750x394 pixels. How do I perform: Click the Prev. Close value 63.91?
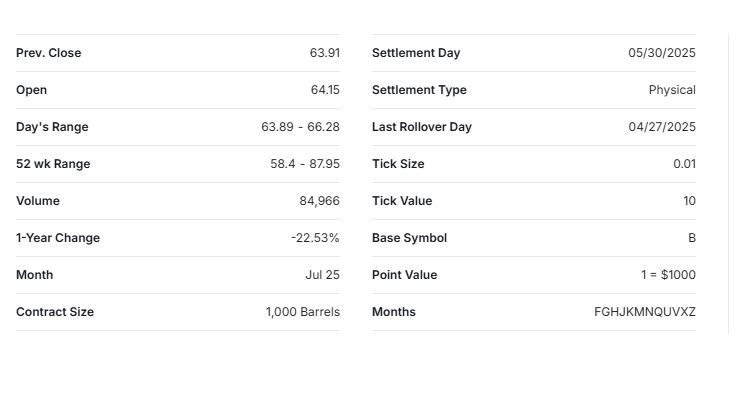coord(325,53)
